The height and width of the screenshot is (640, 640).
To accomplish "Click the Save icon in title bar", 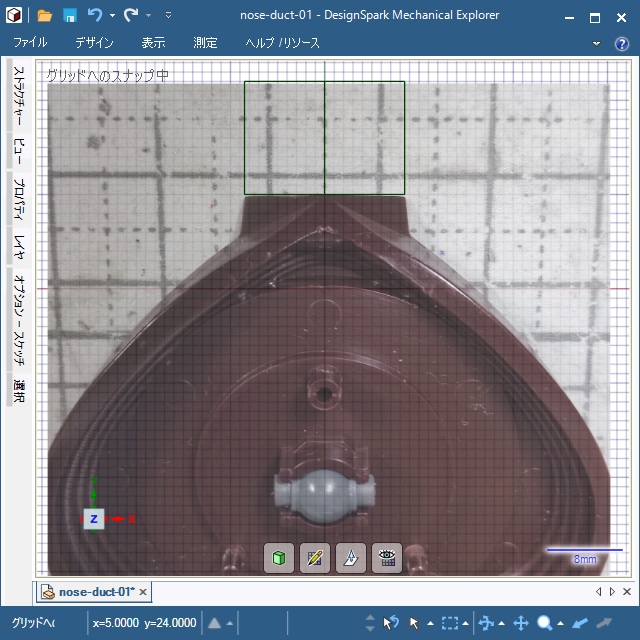I will 70,16.
